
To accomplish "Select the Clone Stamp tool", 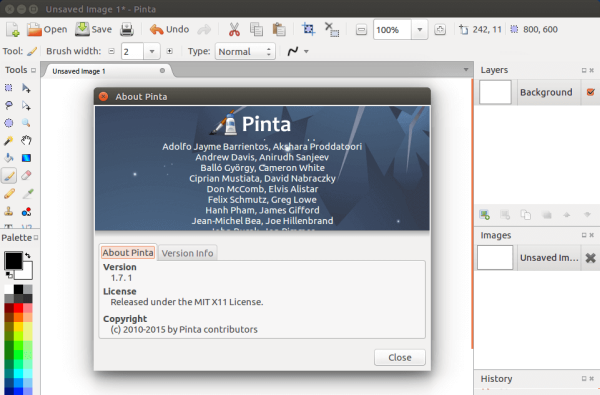I will point(8,211).
